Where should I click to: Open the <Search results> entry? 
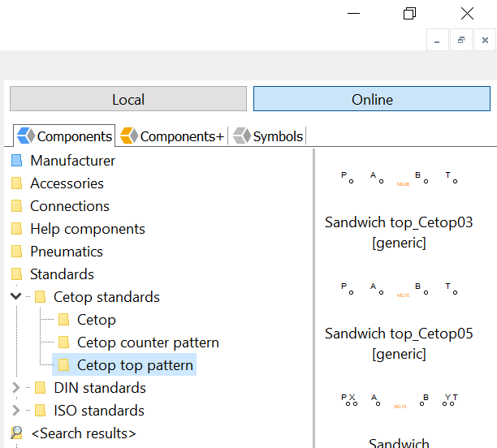84,433
